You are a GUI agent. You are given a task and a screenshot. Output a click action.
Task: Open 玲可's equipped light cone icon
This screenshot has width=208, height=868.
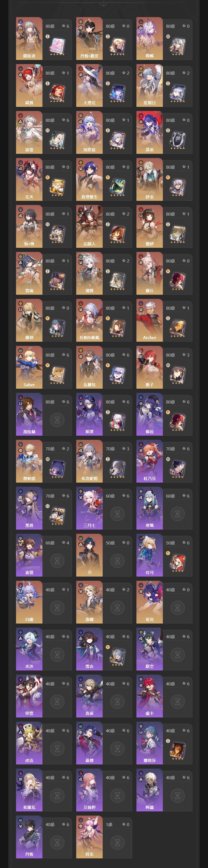tap(177, 563)
